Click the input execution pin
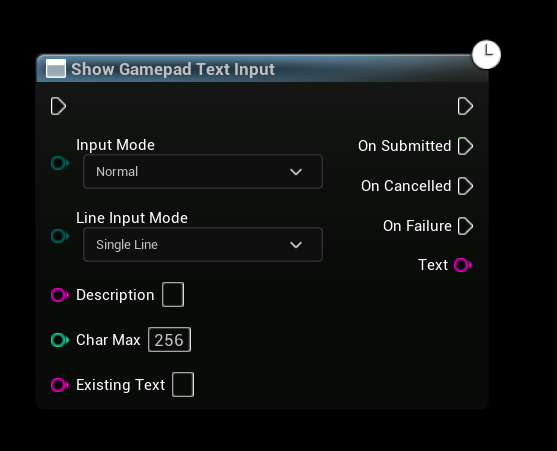Image resolution: width=557 pixels, height=451 pixels. point(58,106)
